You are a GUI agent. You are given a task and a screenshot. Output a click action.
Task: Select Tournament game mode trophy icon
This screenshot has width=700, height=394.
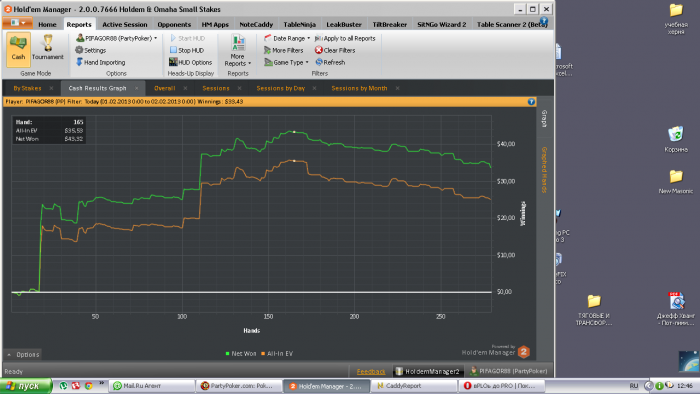[x=48, y=43]
